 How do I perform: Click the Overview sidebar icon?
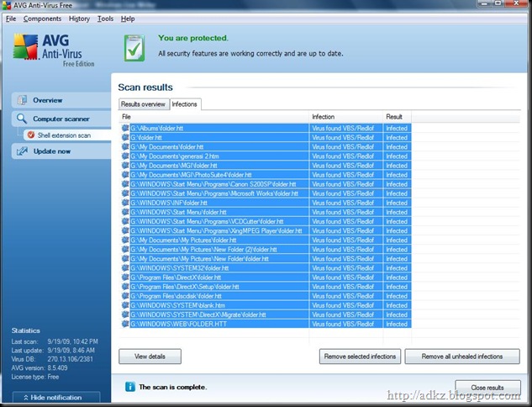(22, 100)
